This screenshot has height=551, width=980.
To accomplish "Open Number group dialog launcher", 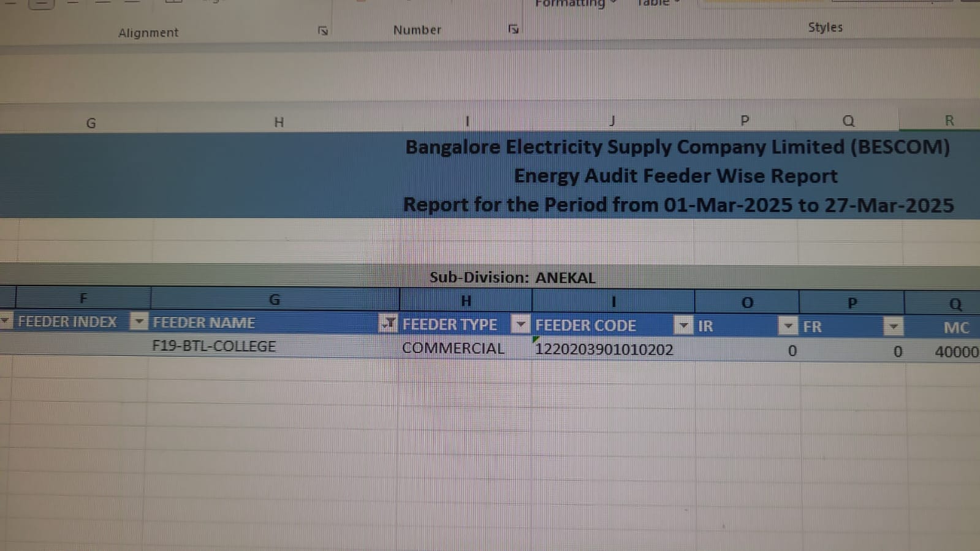I will [514, 29].
